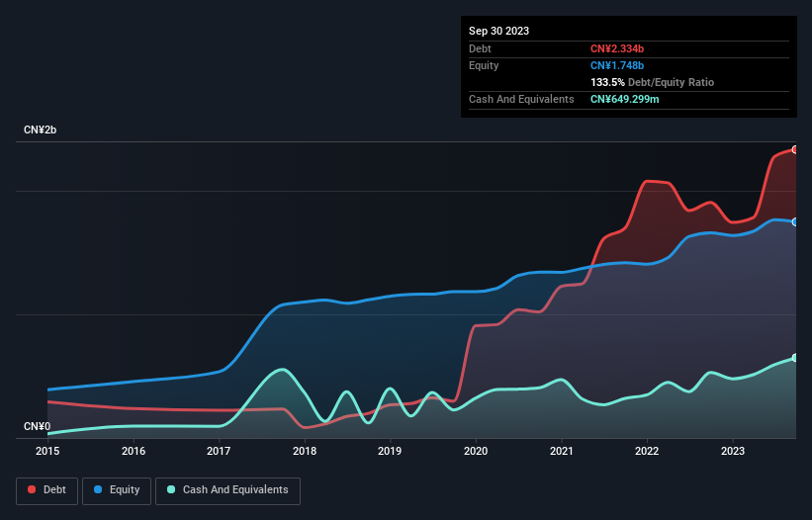Click the 2022 label on the x-axis
Image resolution: width=812 pixels, height=520 pixels.
pos(647,452)
